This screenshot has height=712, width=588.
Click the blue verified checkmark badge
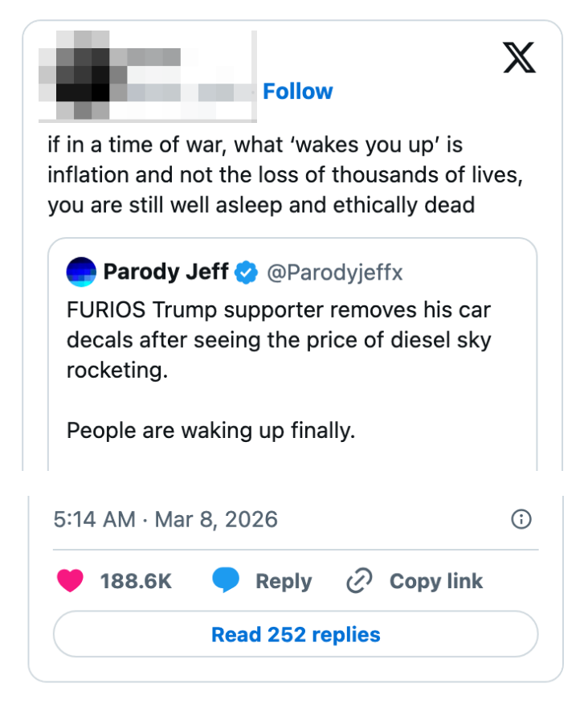pos(246,273)
